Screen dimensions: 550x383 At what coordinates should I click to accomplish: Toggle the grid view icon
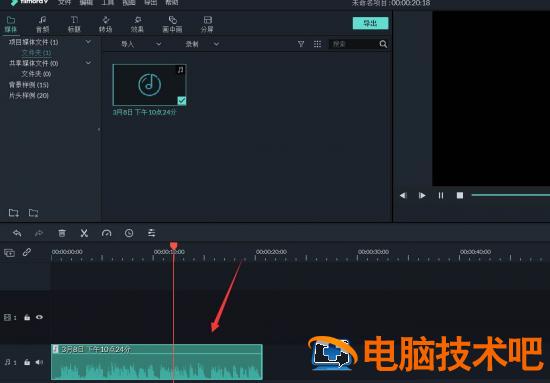(317, 44)
